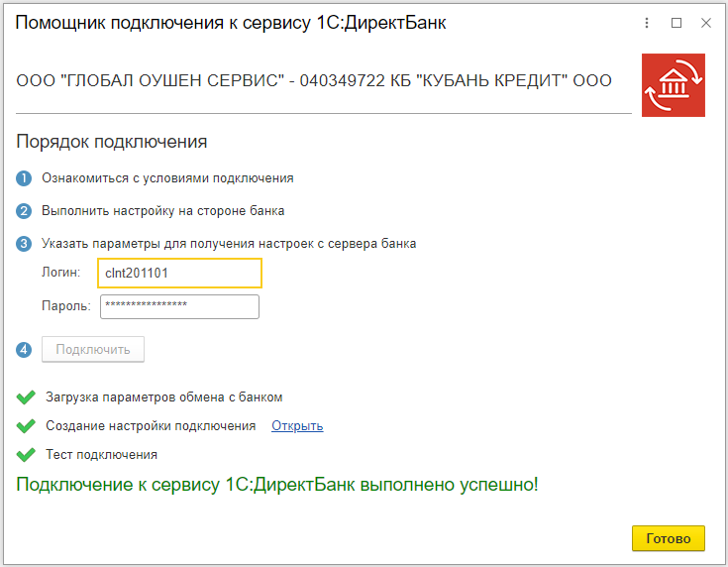
Task: Click the green checkmark beside parameter loading
Action: point(26,397)
